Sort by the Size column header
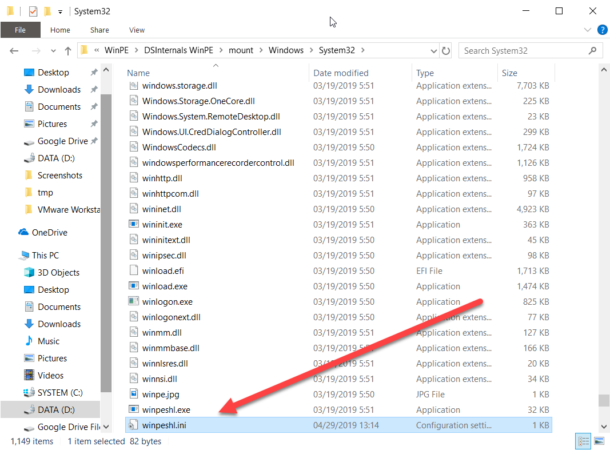610x450 pixels. click(509, 73)
